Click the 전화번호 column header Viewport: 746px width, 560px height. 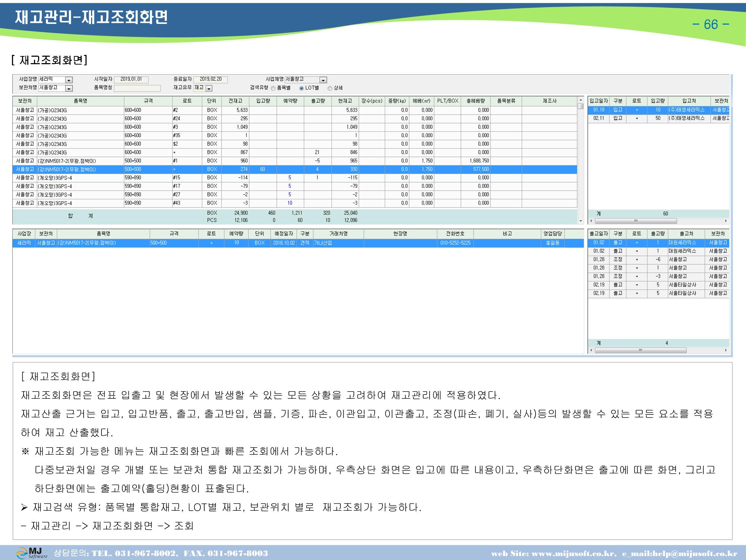(x=455, y=234)
